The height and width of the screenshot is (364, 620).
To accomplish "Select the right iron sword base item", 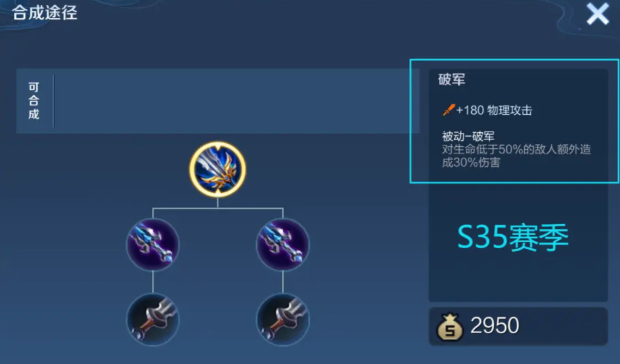I will click(x=283, y=319).
